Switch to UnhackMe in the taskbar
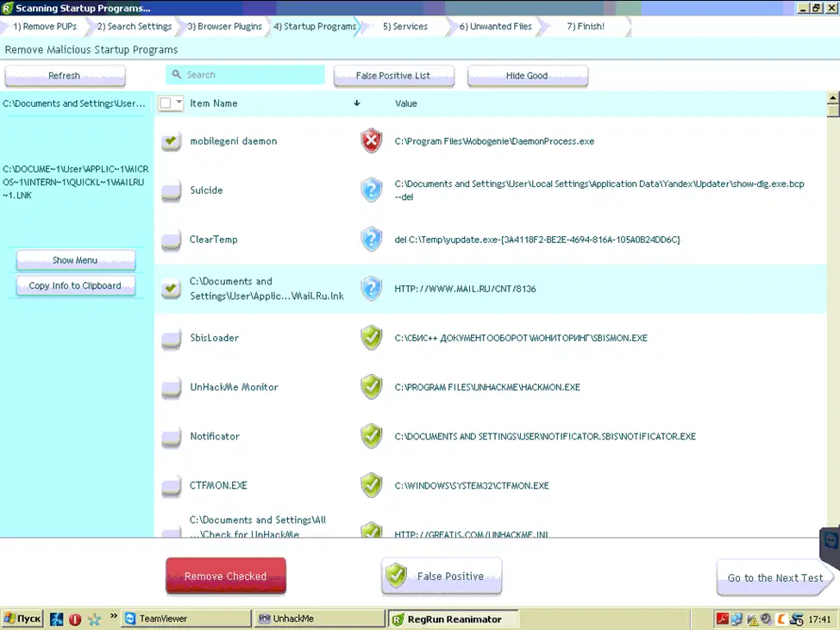This screenshot has width=840, height=630. click(x=319, y=619)
